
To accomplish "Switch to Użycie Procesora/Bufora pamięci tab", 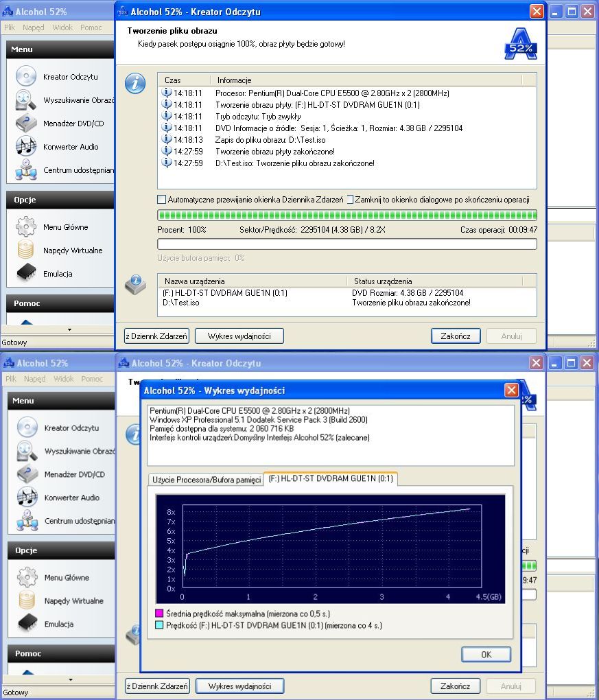I will [x=207, y=480].
